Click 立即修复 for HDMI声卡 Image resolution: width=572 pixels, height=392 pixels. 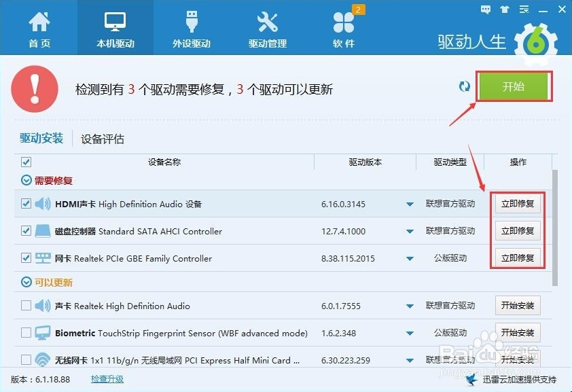(x=518, y=204)
